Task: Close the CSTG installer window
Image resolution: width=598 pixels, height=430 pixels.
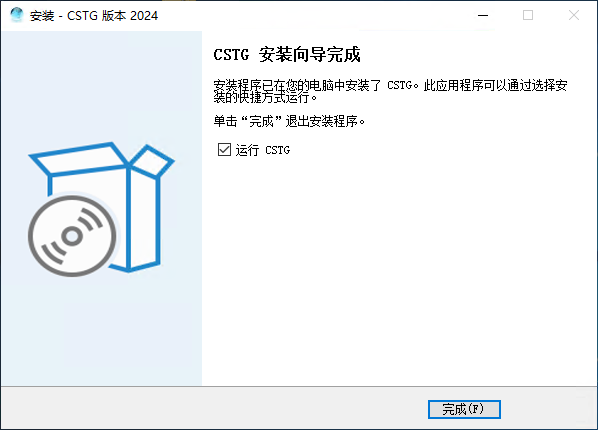Action: (x=574, y=15)
